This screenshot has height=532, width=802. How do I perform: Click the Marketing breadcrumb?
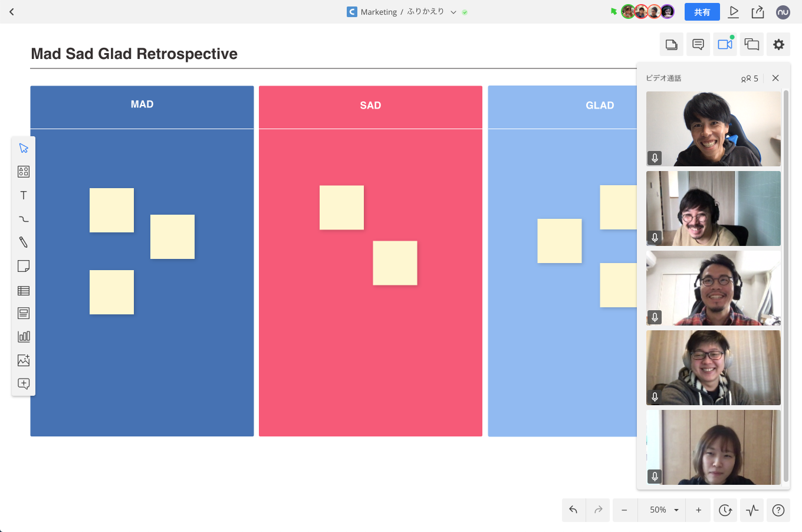[x=379, y=12]
